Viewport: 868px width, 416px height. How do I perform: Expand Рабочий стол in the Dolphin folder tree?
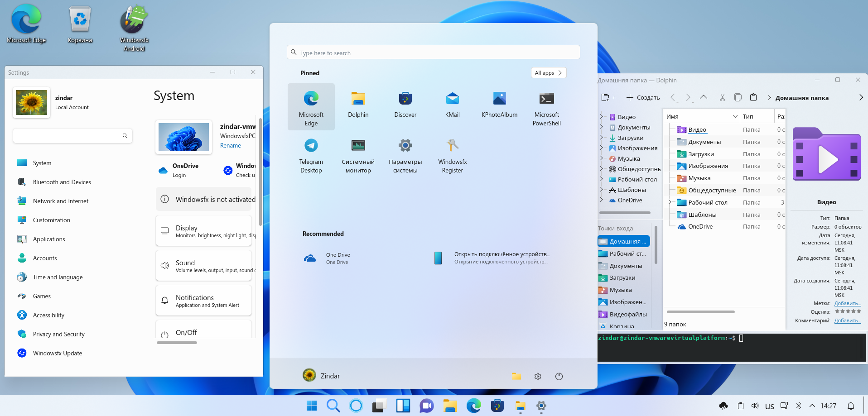tap(670, 202)
